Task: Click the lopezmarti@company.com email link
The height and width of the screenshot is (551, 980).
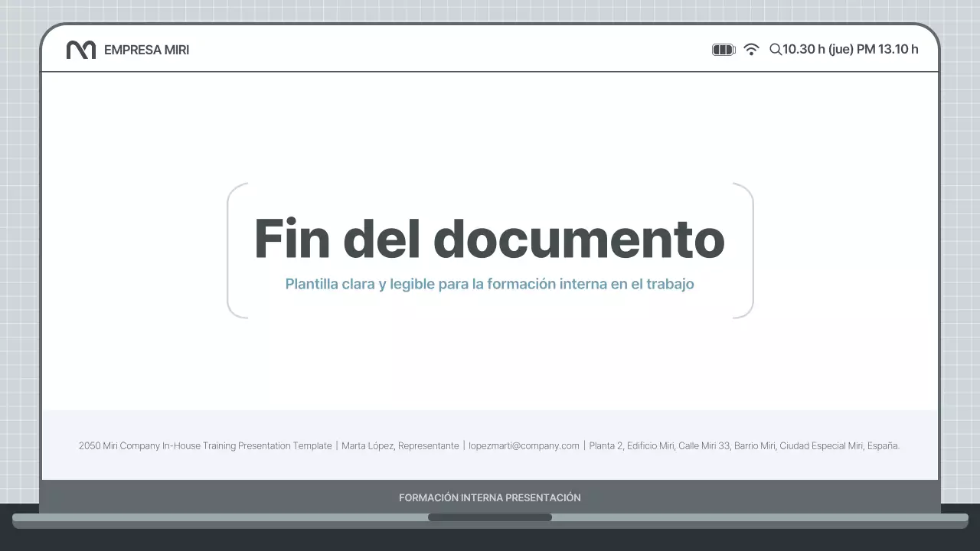Action: click(524, 445)
